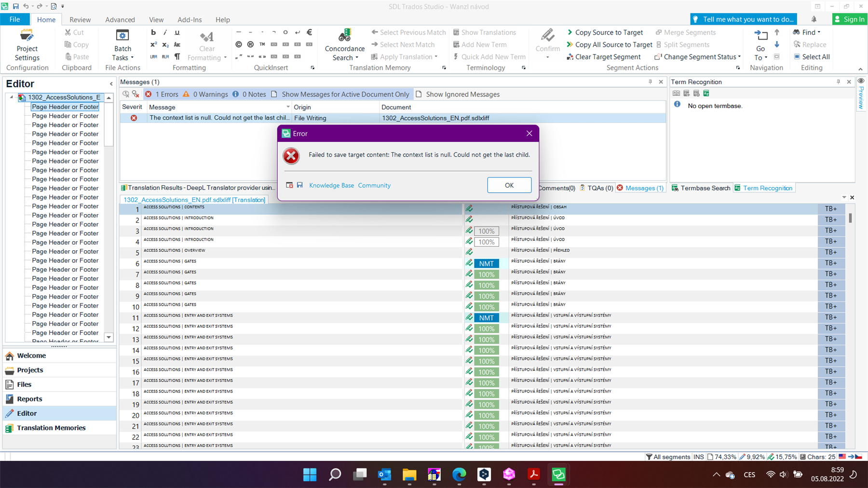
Task: Switch to the Review ribbon tab
Action: 80,19
